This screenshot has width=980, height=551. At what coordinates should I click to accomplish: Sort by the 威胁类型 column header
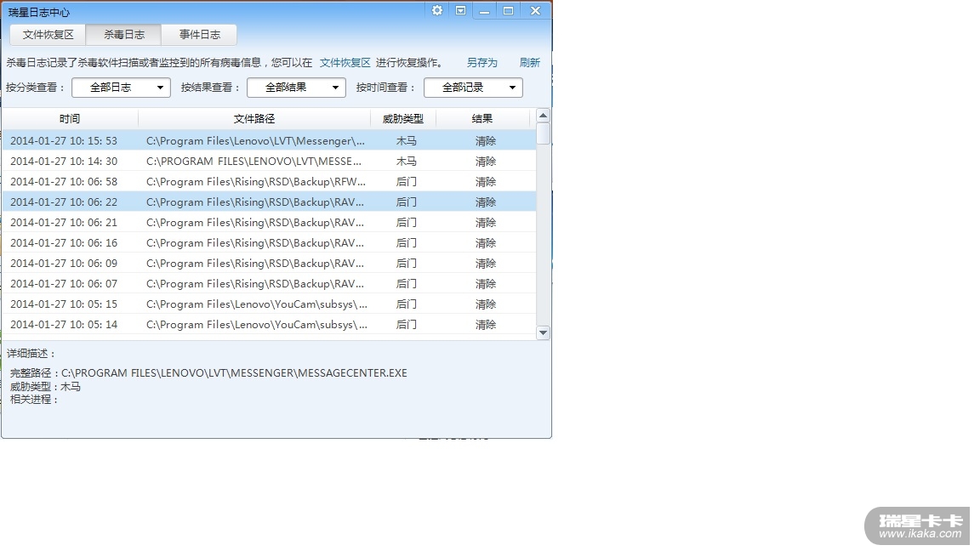(403, 119)
